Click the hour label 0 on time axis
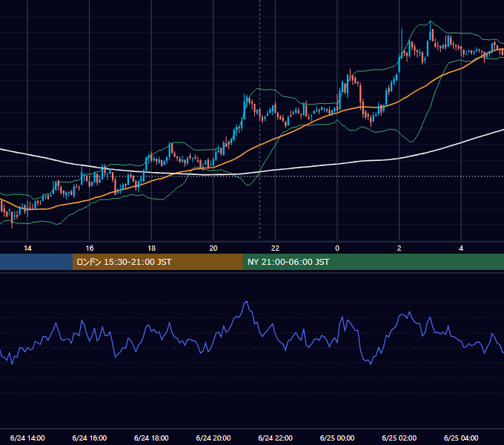 (337, 248)
